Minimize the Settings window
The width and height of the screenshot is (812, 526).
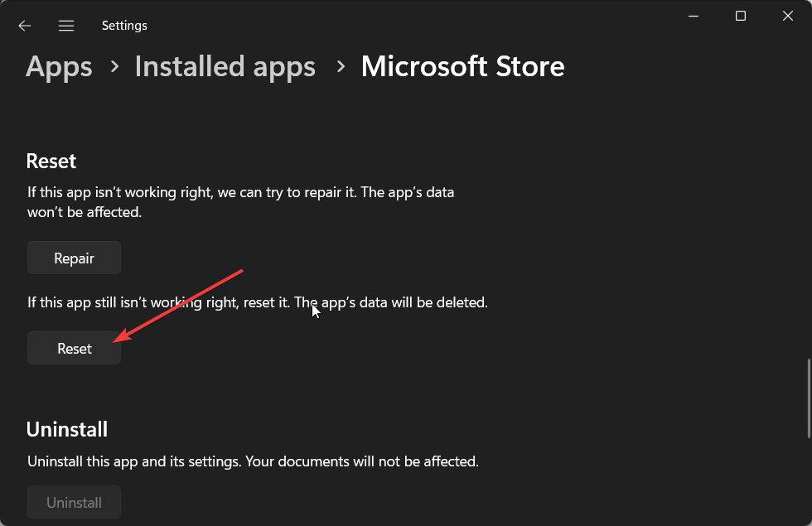(694, 16)
